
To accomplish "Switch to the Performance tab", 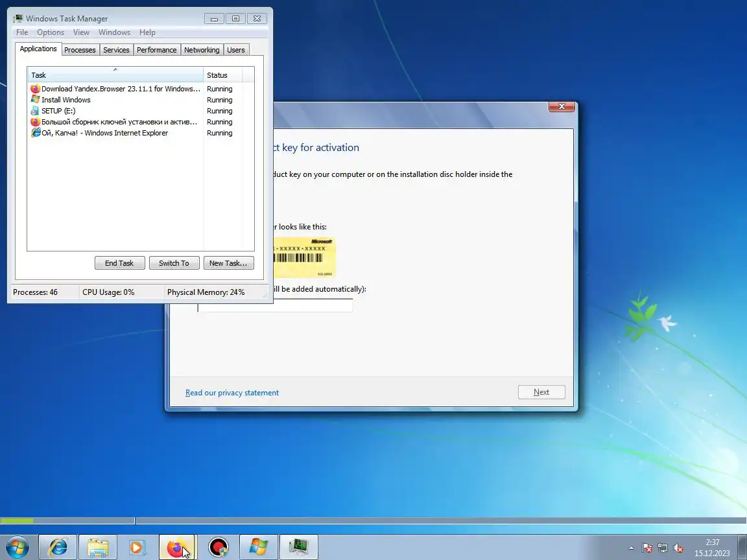I will (x=157, y=50).
